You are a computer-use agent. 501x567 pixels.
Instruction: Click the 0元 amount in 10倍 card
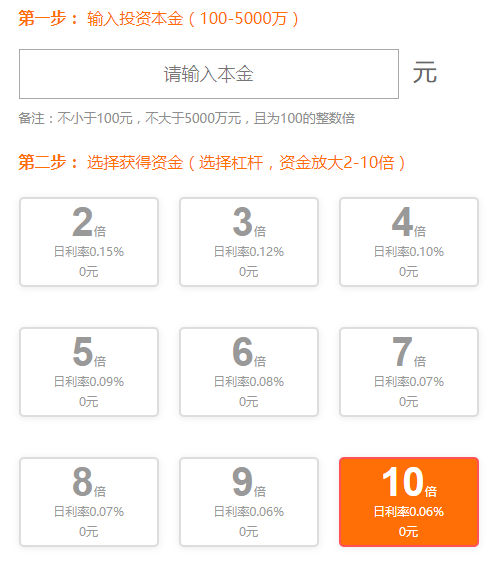point(409,532)
